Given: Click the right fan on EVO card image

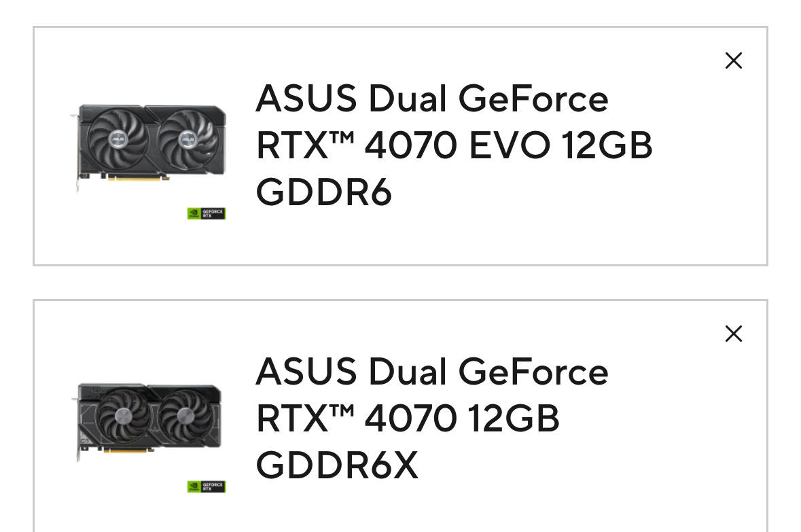Looking at the screenshot, I should [188, 138].
